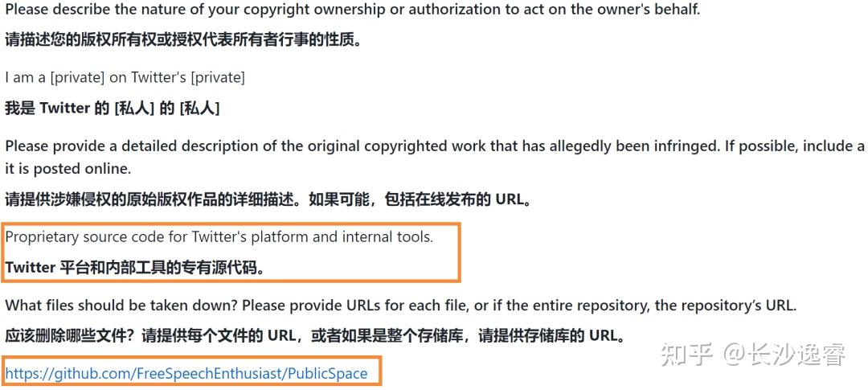Screen dimensions: 868x390
Task: Click the first '[私人]' placeholder
Action: coord(134,109)
